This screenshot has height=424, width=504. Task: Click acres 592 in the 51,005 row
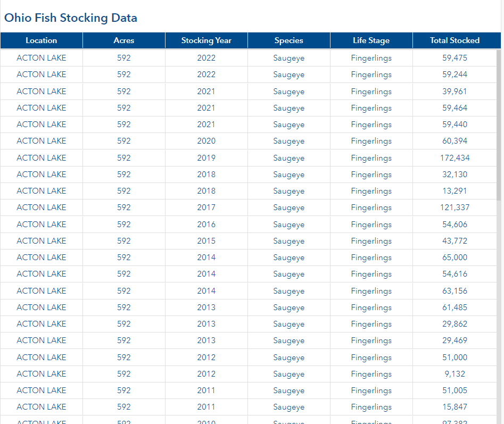tap(124, 390)
